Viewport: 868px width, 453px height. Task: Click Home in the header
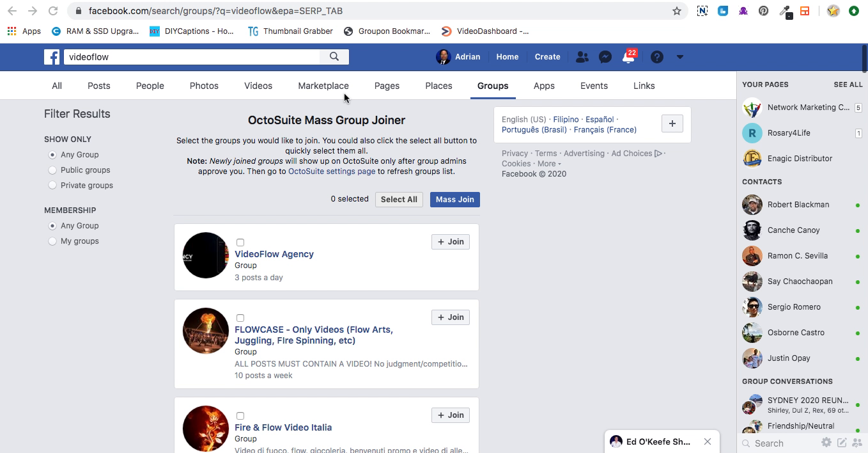pyautogui.click(x=508, y=57)
